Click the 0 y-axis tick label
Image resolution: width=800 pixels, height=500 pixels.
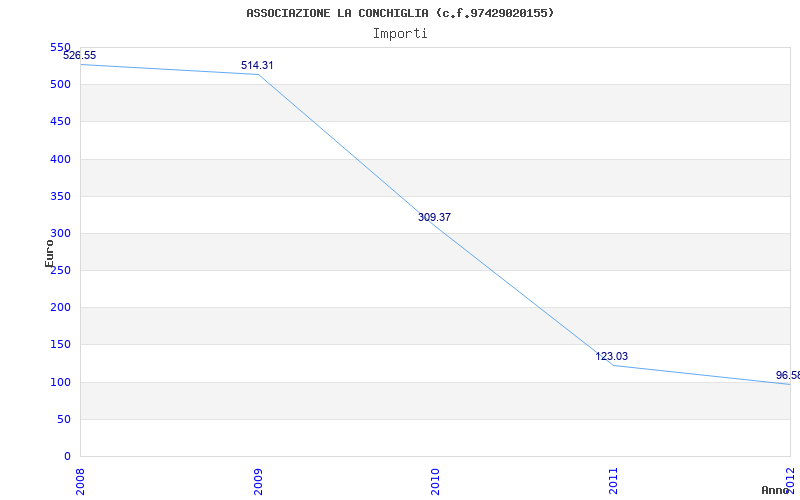coord(67,457)
